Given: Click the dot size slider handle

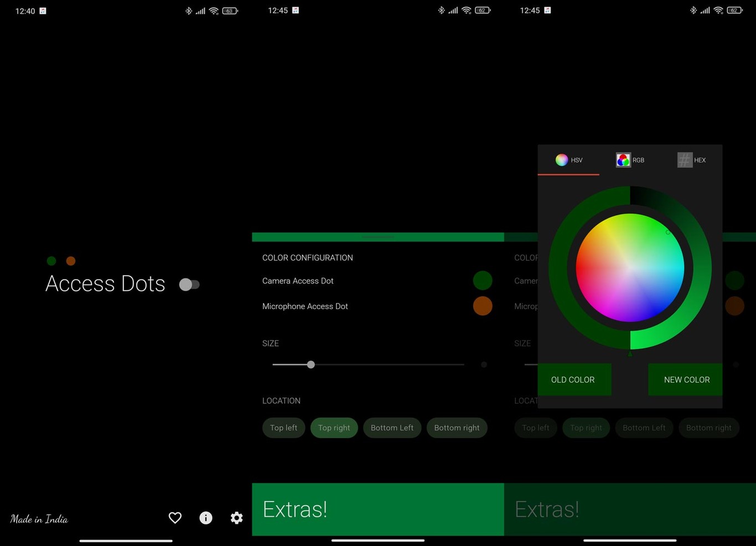Looking at the screenshot, I should coord(310,364).
